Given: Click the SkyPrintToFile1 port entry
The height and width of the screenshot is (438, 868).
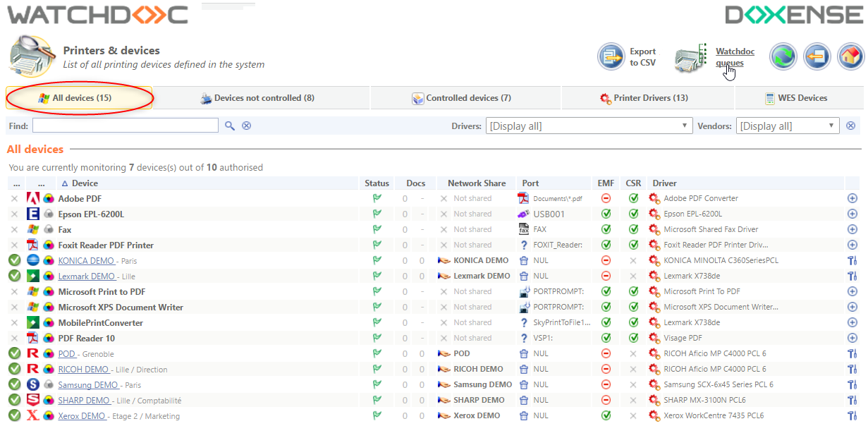Looking at the screenshot, I should pos(562,323).
